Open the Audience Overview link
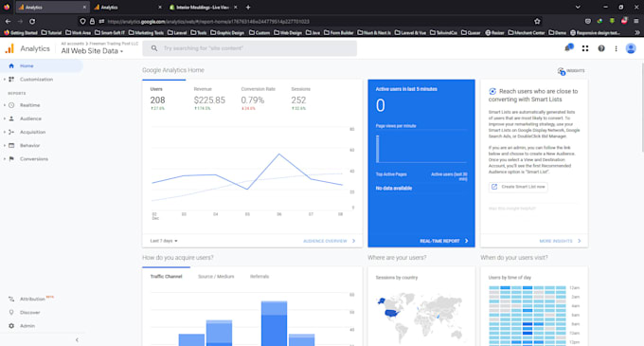 (330, 241)
